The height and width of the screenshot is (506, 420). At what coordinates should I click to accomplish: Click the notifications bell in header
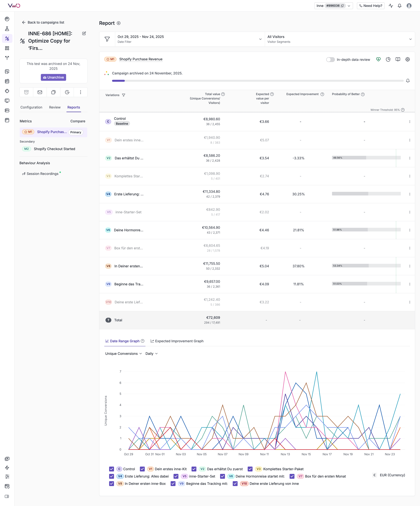tap(400, 6)
